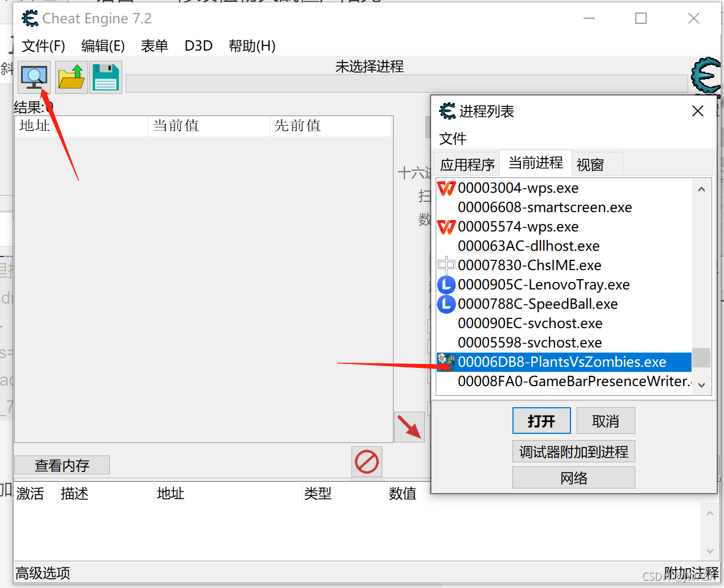Switch to the 当前进程 tab

(536, 163)
